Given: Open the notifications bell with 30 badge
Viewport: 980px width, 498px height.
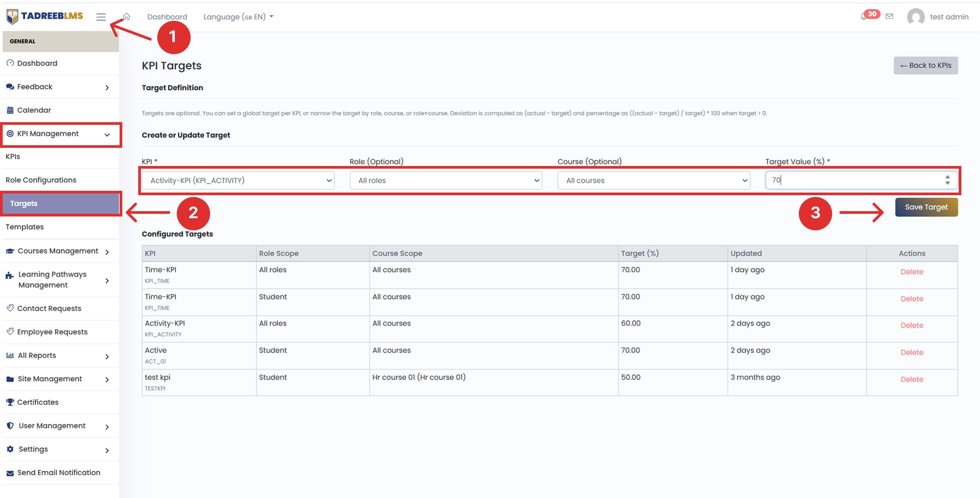Looking at the screenshot, I should click(x=870, y=15).
